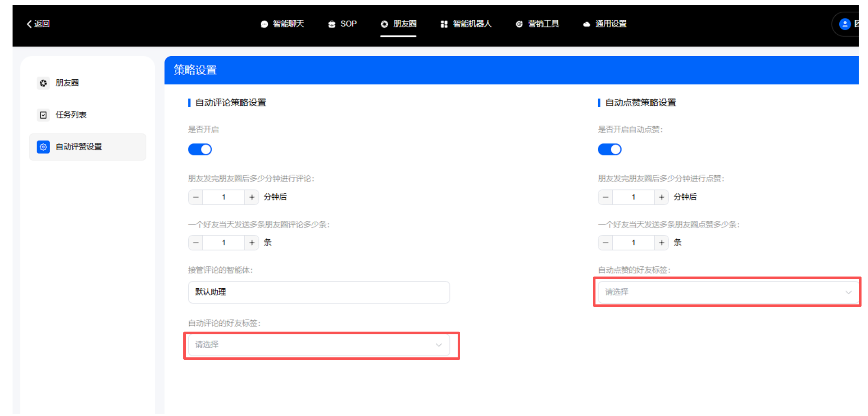Go back using the 返回 button

point(38,24)
